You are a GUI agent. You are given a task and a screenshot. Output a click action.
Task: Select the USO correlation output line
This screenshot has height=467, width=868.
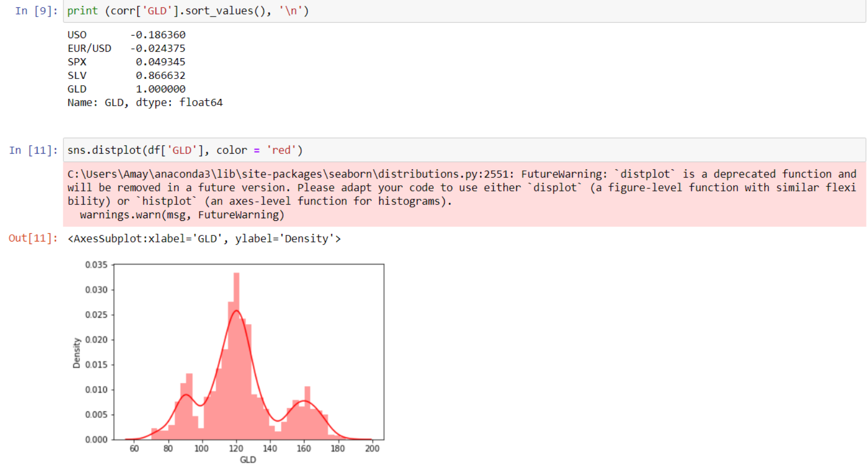tap(125, 35)
